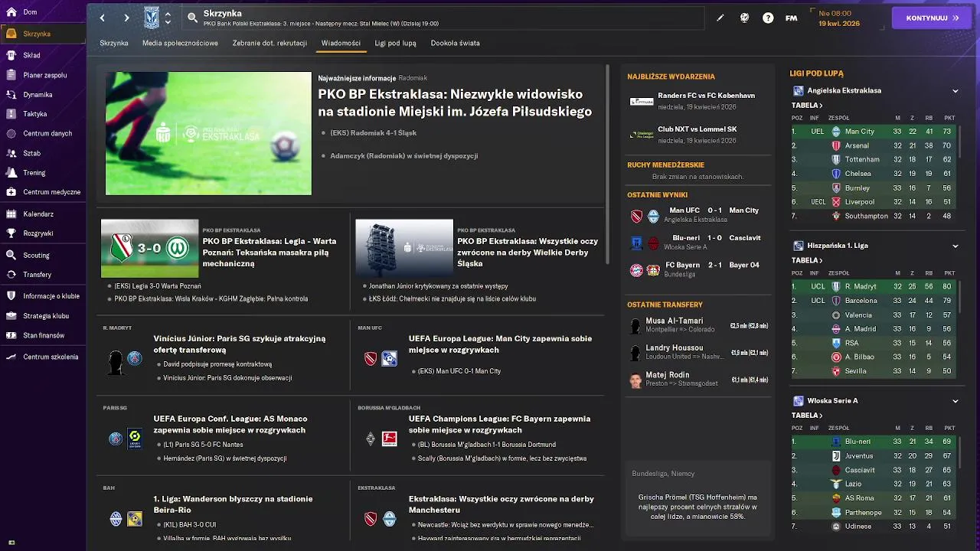This screenshot has width=980, height=551.
Task: Open the Rozgrywki trophy icon
Action: point(11,233)
